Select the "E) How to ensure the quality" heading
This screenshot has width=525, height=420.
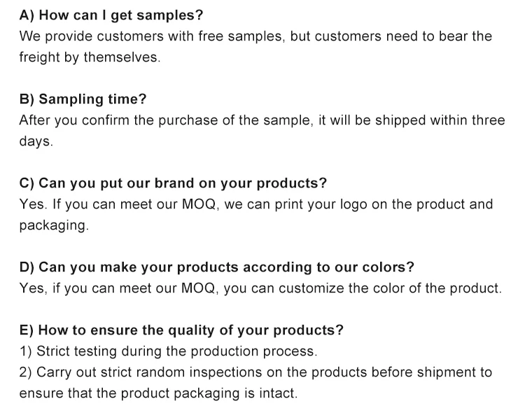(181, 330)
